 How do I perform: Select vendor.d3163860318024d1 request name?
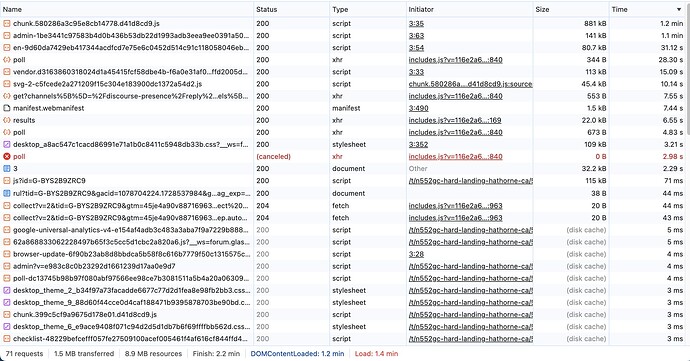(130, 72)
